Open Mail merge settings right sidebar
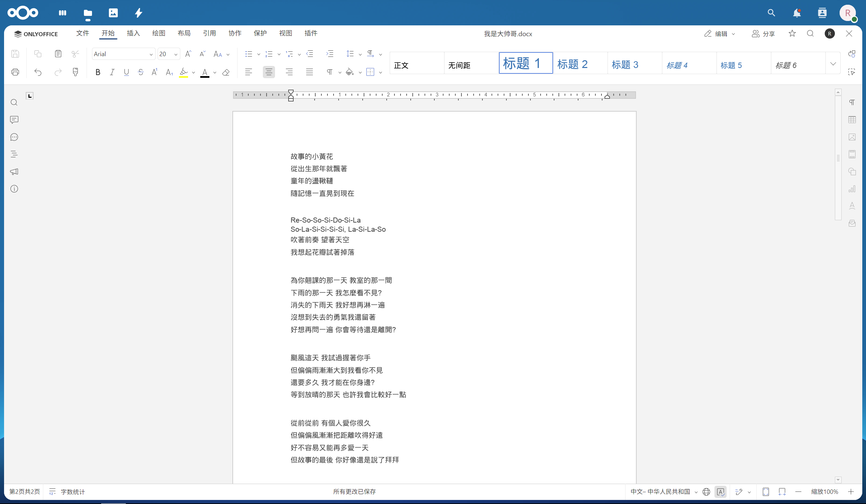866x504 pixels. pyautogui.click(x=852, y=223)
